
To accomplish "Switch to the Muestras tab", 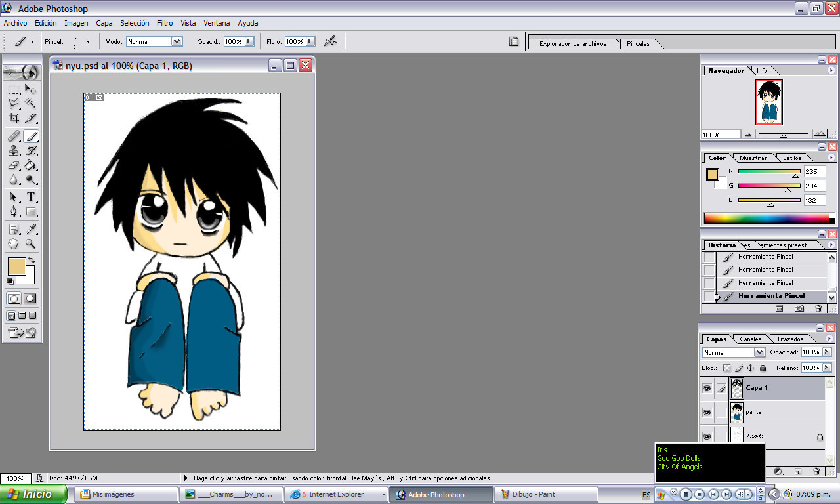I will pyautogui.click(x=753, y=157).
